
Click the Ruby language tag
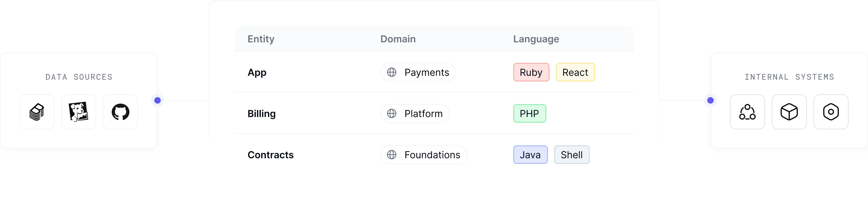531,72
